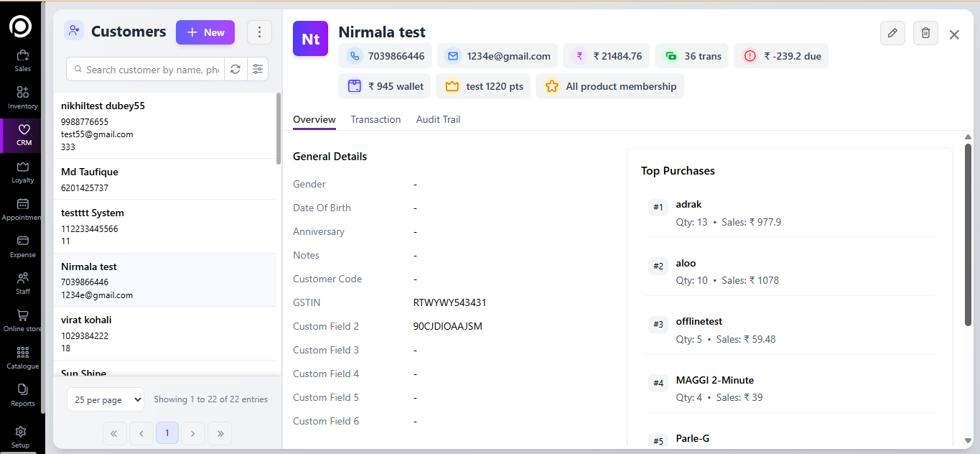The height and width of the screenshot is (454, 980).
Task: Jump to last page of customers
Action: click(x=220, y=433)
